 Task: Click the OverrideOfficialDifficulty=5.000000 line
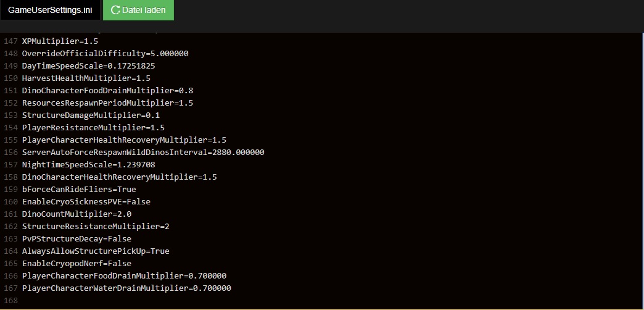tap(105, 54)
